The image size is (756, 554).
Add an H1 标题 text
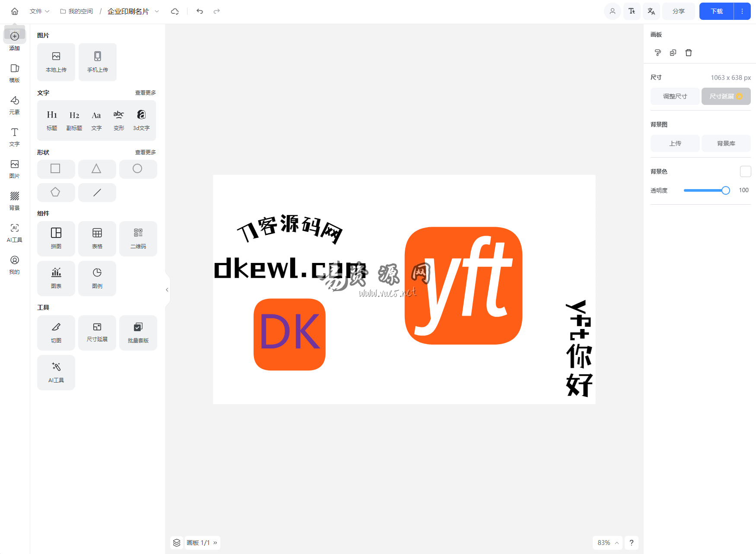52,120
